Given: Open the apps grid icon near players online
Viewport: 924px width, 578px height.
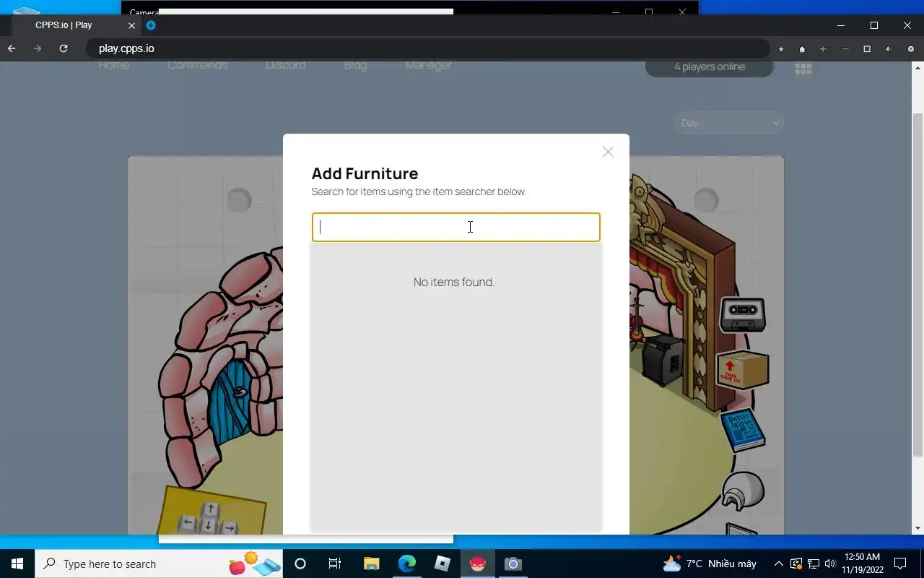Looking at the screenshot, I should click(803, 68).
